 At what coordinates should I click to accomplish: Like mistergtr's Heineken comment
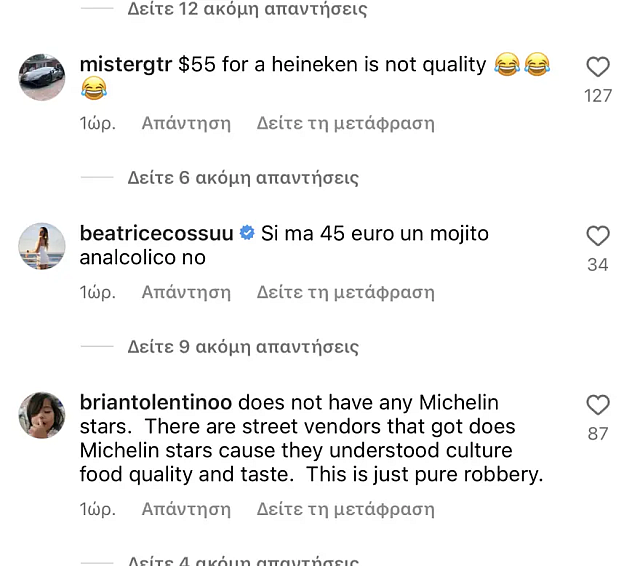coord(597,68)
